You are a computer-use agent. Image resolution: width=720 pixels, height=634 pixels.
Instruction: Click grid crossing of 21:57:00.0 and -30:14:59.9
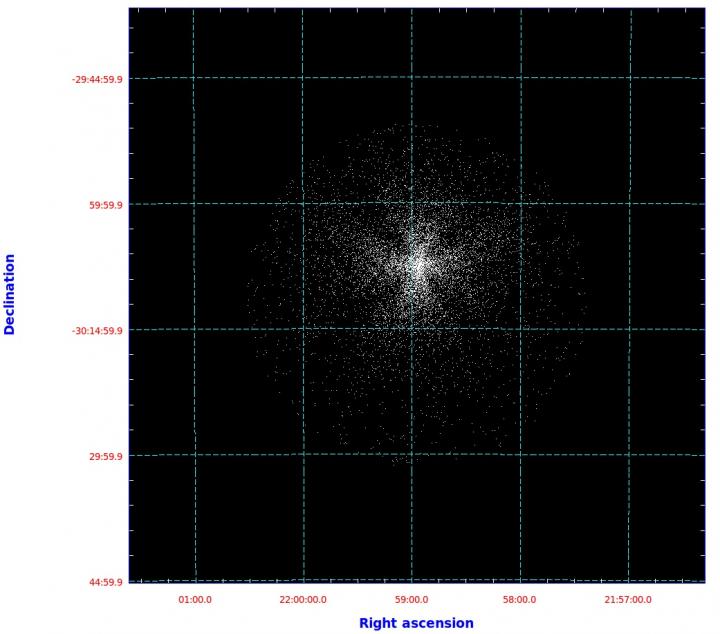point(630,329)
